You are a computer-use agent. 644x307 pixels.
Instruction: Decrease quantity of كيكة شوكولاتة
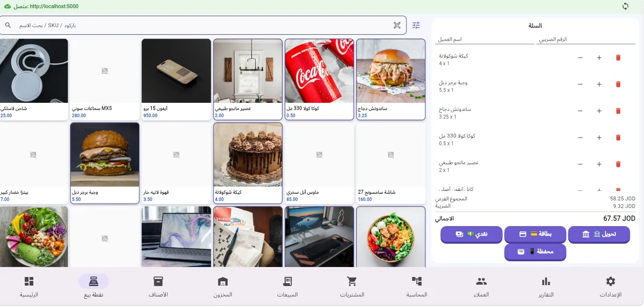coord(580,58)
